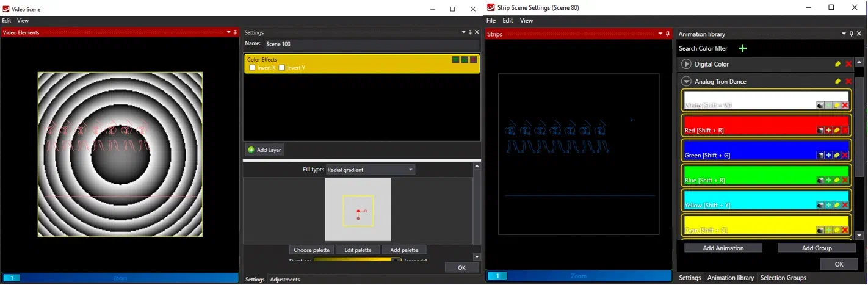Click plus icon on Yellow animation
This screenshot has width=868, height=285.
tap(828, 205)
